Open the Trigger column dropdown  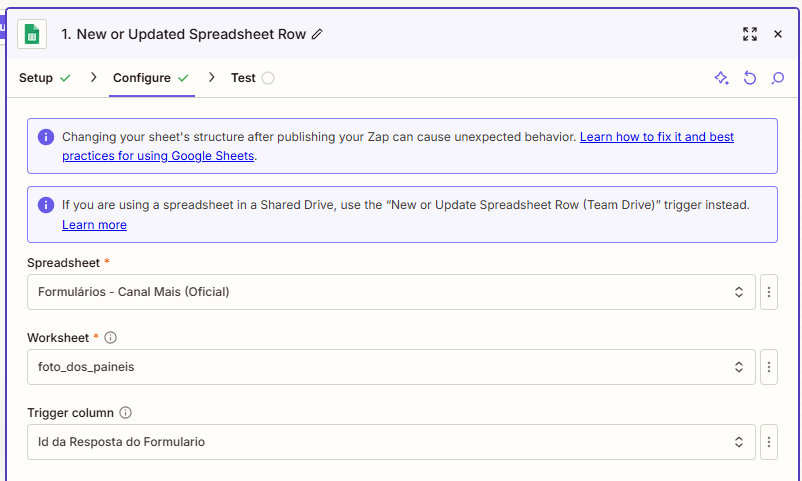(391, 442)
